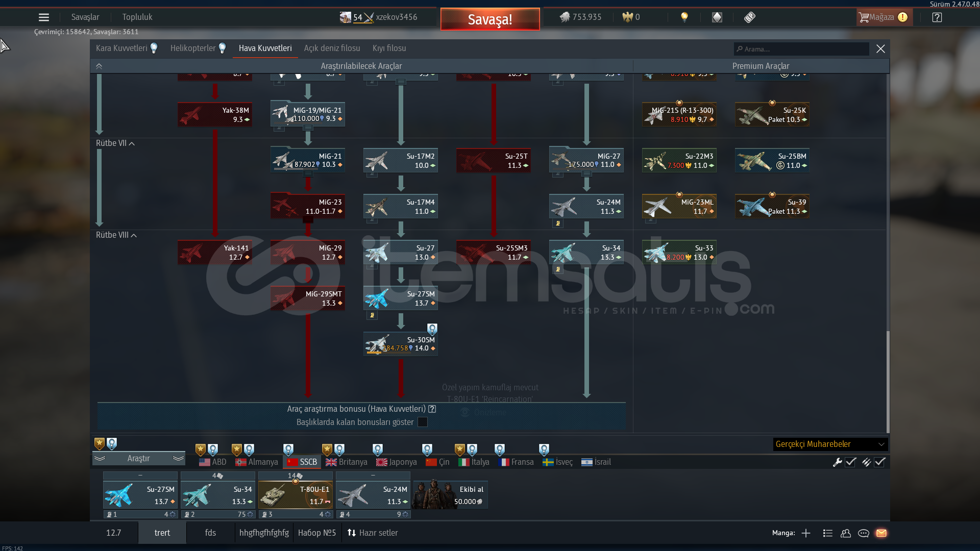Toggle 'Başlıklarda kalan bonusları göster' checkbox
Screen dimensions: 980x551
[x=423, y=422]
